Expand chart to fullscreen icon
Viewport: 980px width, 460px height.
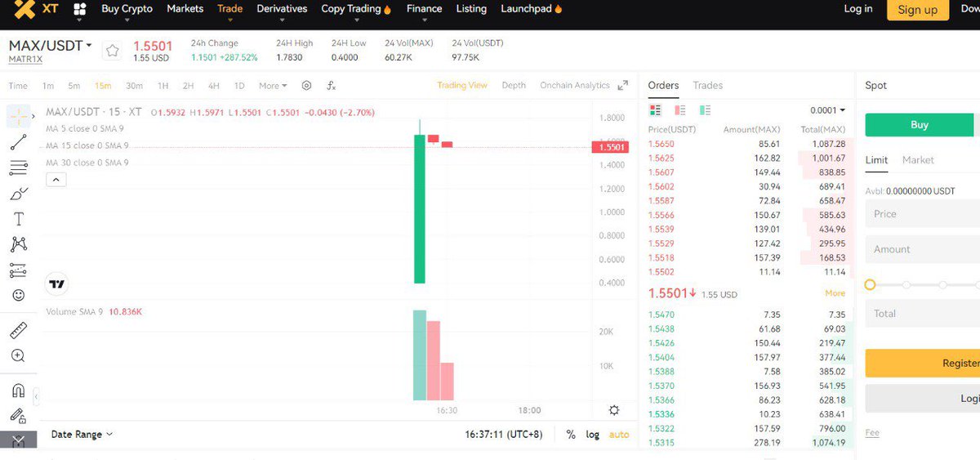[x=623, y=85]
